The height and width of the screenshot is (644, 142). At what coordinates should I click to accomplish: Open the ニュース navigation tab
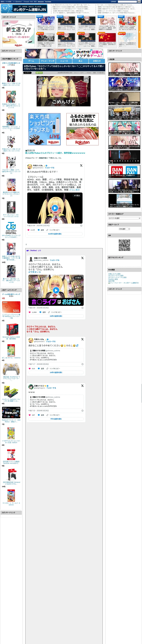click(64, 61)
